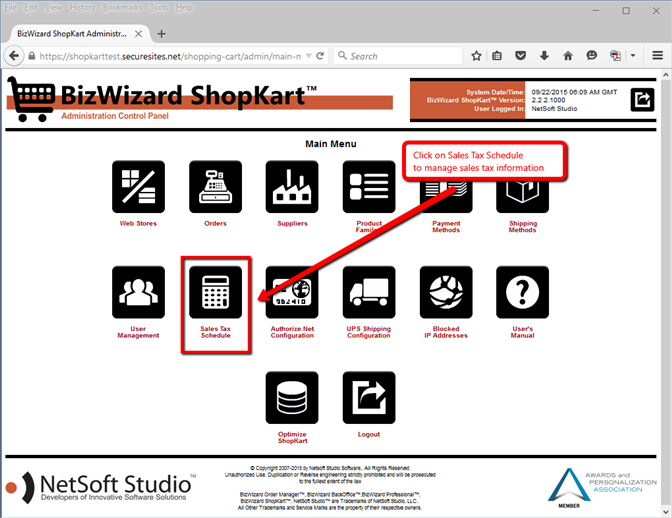Click the PDF extension toolbar icon
Image resolution: width=672 pixels, height=518 pixels.
pyautogui.click(x=615, y=56)
